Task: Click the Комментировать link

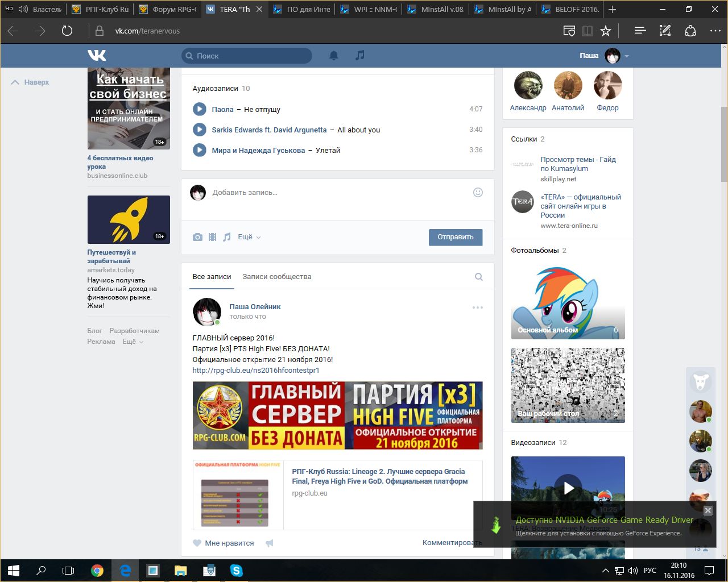Action: click(452, 543)
